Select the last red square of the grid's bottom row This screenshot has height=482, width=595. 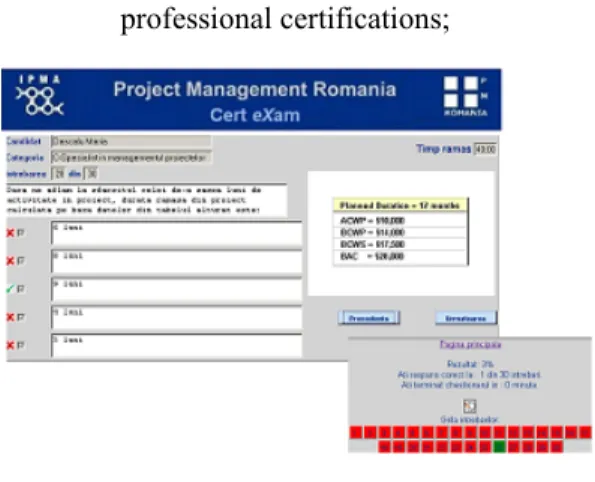click(x=556, y=447)
